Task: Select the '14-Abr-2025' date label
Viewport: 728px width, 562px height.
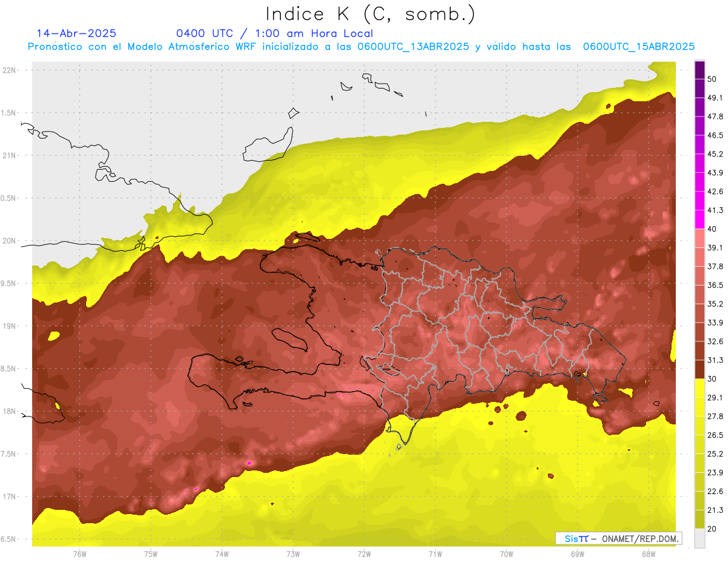Action: [x=76, y=33]
